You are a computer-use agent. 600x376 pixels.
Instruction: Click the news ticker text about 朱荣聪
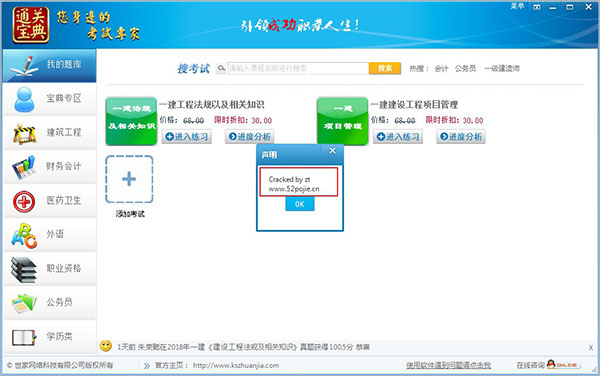(x=243, y=347)
